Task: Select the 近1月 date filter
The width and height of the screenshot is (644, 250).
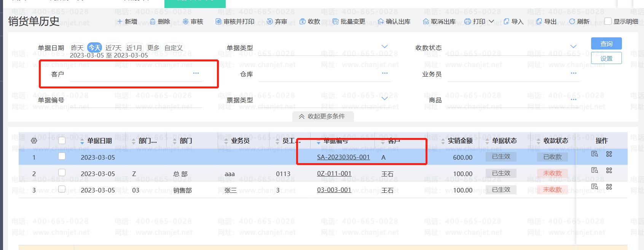Action: pos(134,48)
